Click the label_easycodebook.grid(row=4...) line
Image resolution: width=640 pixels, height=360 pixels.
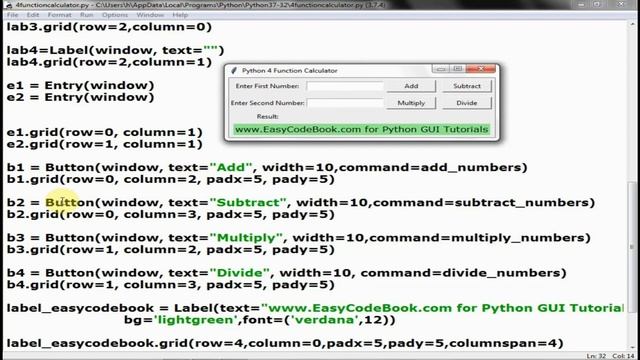(x=285, y=343)
